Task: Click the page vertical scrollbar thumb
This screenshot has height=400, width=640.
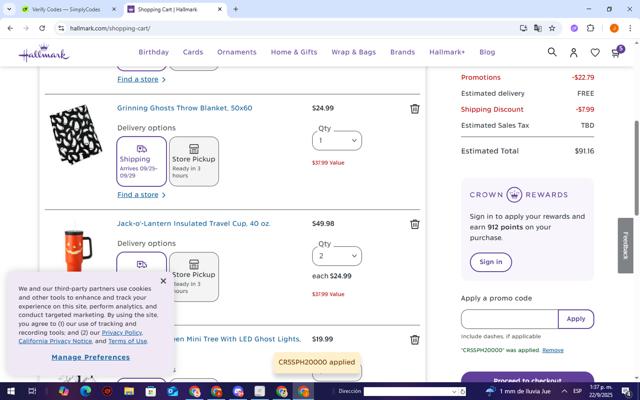Action: click(x=636, y=168)
